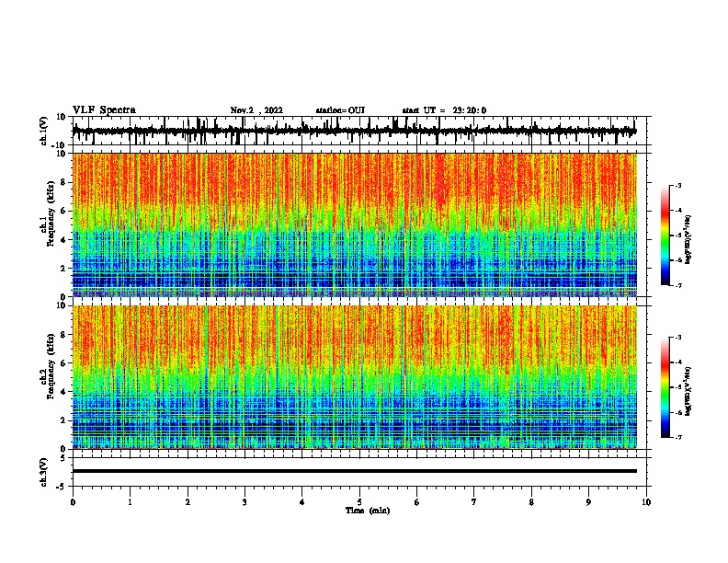Screen dimensions: 728x563
Task: Click time axis tick label "10" at bottom right
Action: [646, 502]
